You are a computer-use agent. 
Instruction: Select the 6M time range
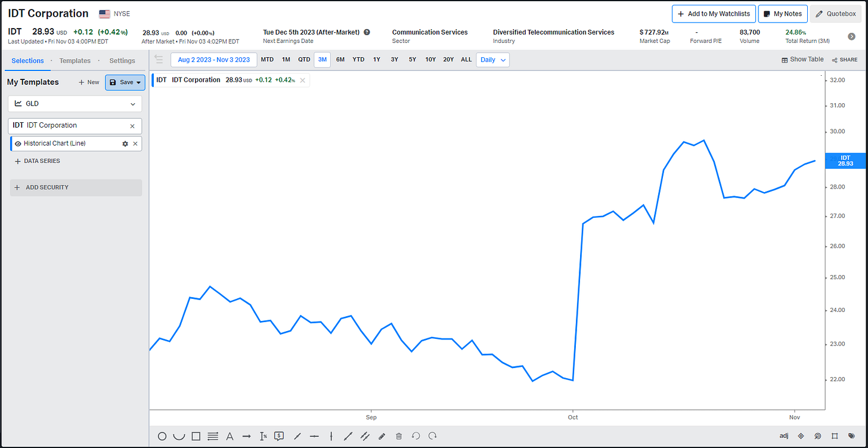point(340,60)
